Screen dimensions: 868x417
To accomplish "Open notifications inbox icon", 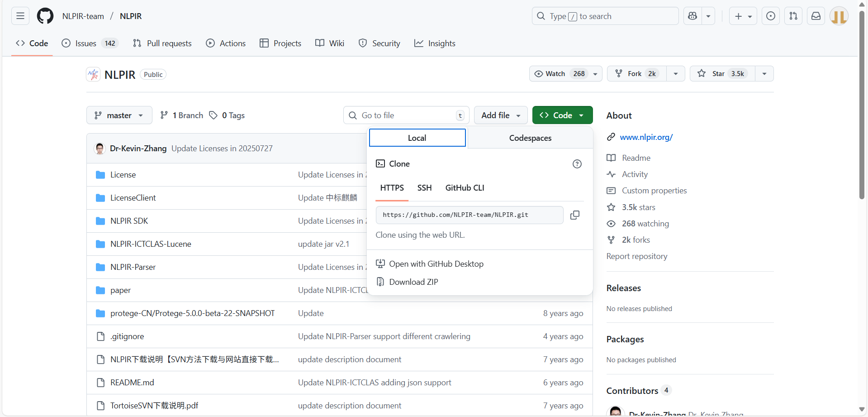I will click(816, 16).
